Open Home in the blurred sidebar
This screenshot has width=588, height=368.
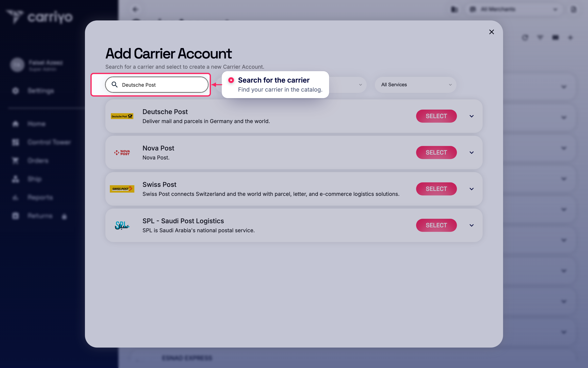click(37, 124)
